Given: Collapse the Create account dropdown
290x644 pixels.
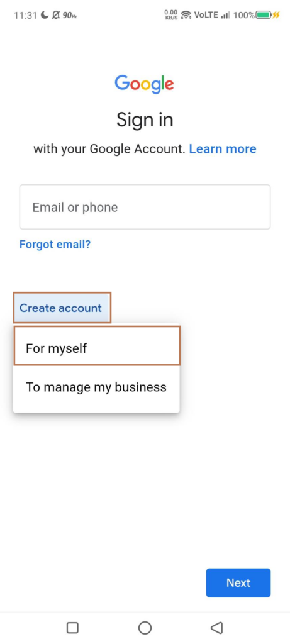Looking at the screenshot, I should click(x=62, y=308).
